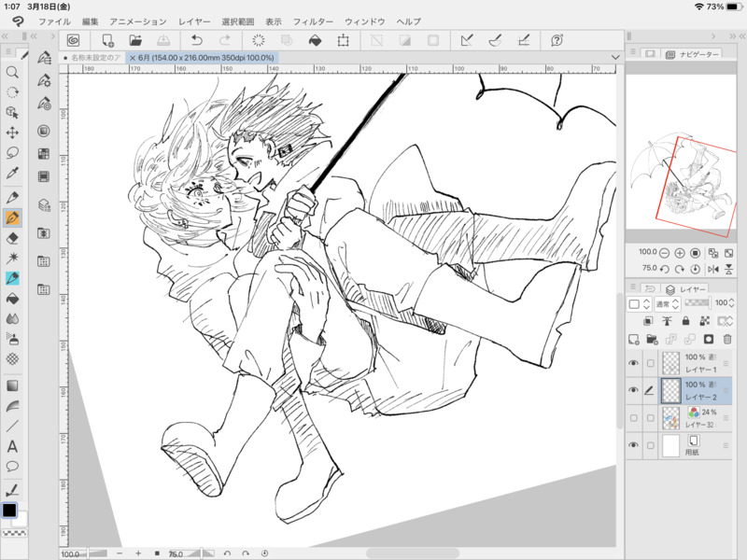Screen dimensions: 747x560
Task: Open the 通常 blending mode dropdown
Action: tap(667, 304)
